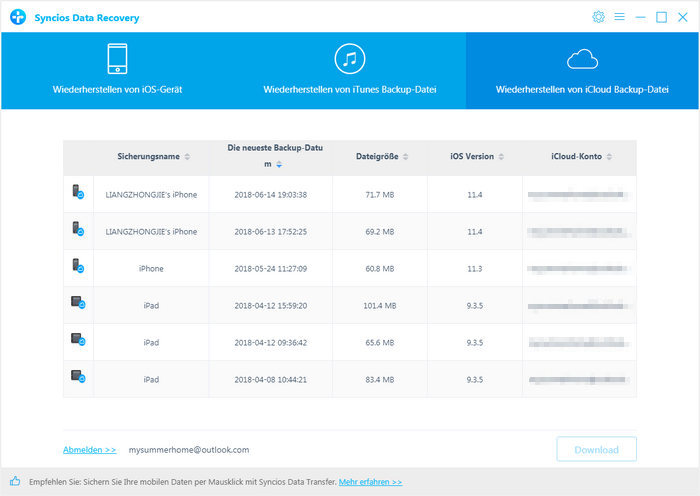
Task: Click file size 69.2 MB
Action: tap(379, 232)
